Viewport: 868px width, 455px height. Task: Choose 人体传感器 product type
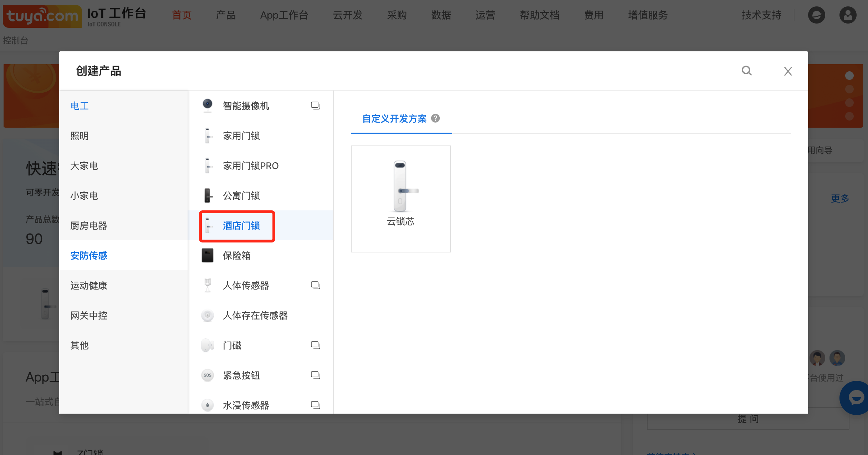261,285
